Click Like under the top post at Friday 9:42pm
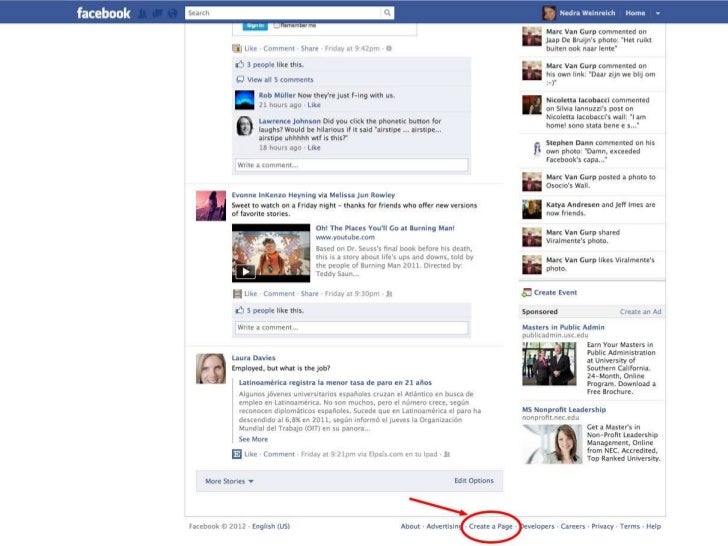This screenshot has height=546, width=728. 251,48
